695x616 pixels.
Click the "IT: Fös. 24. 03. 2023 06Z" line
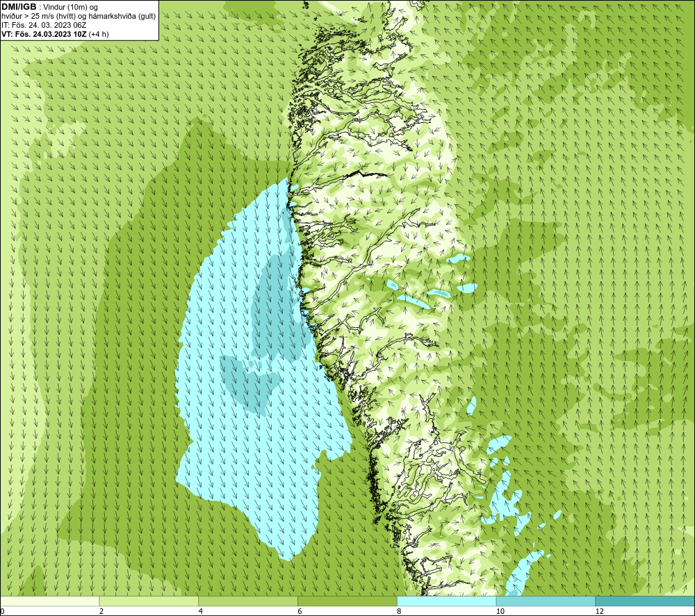coord(43,25)
